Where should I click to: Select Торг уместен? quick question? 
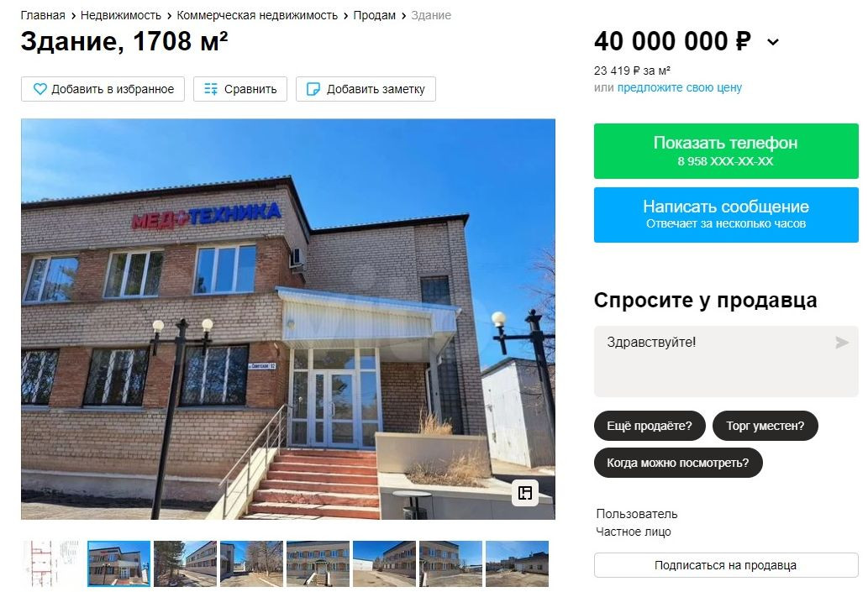point(765,426)
